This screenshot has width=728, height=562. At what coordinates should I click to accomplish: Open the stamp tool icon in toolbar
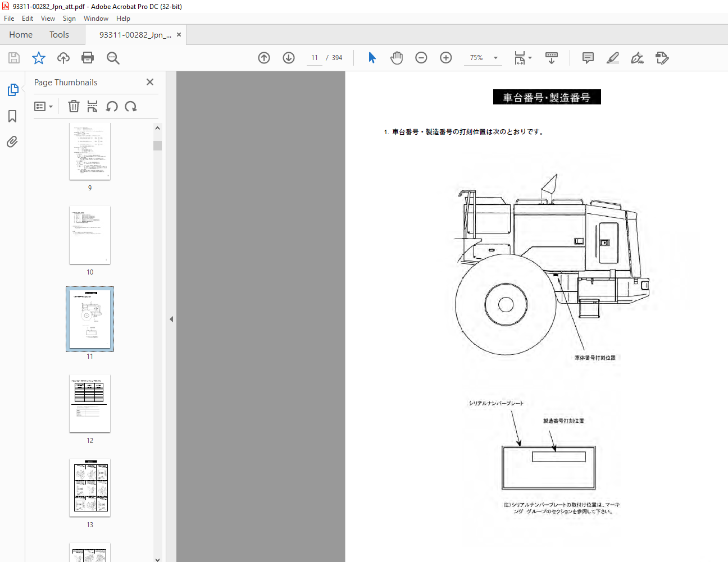(x=662, y=58)
